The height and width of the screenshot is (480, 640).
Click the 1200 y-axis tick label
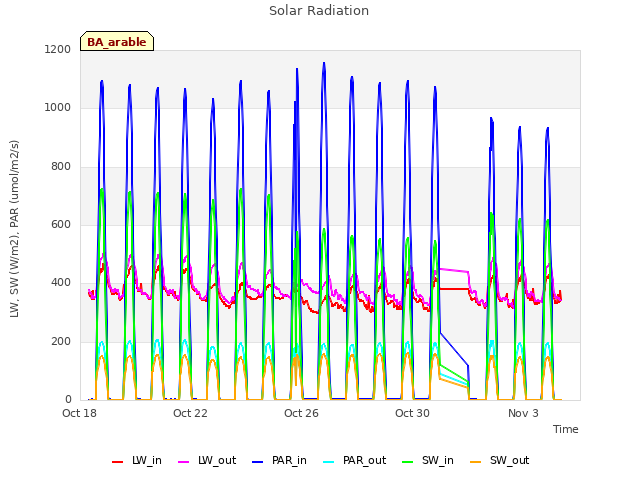pyautogui.click(x=58, y=49)
